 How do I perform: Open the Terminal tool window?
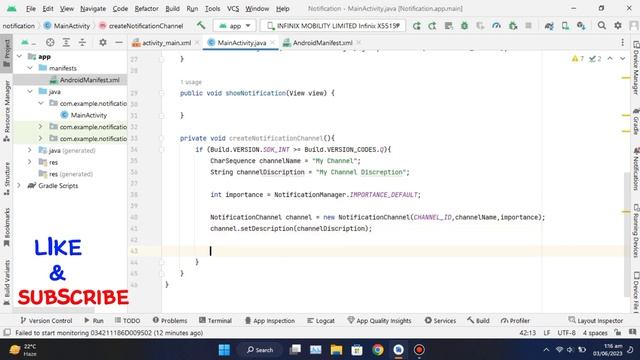pyautogui.click(x=215, y=321)
